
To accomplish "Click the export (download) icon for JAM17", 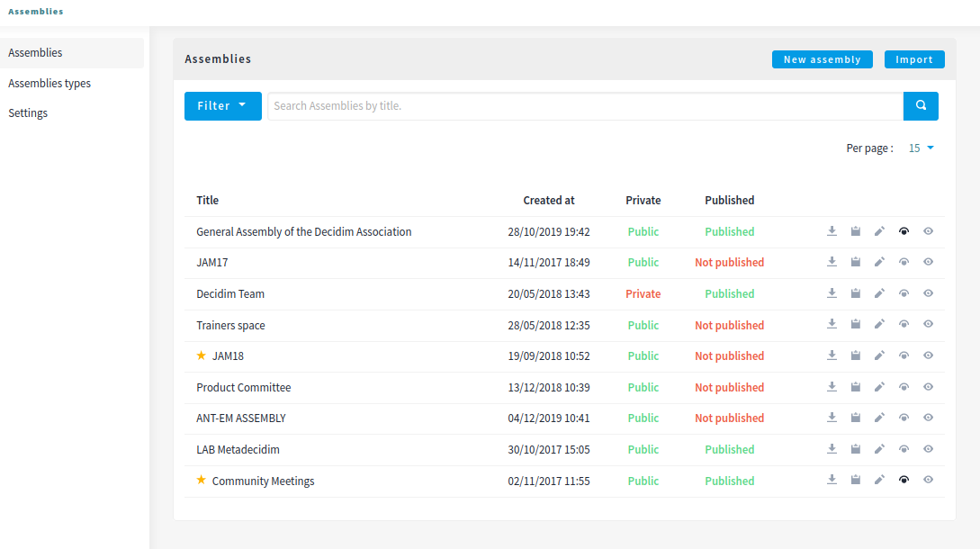I will point(832,262).
